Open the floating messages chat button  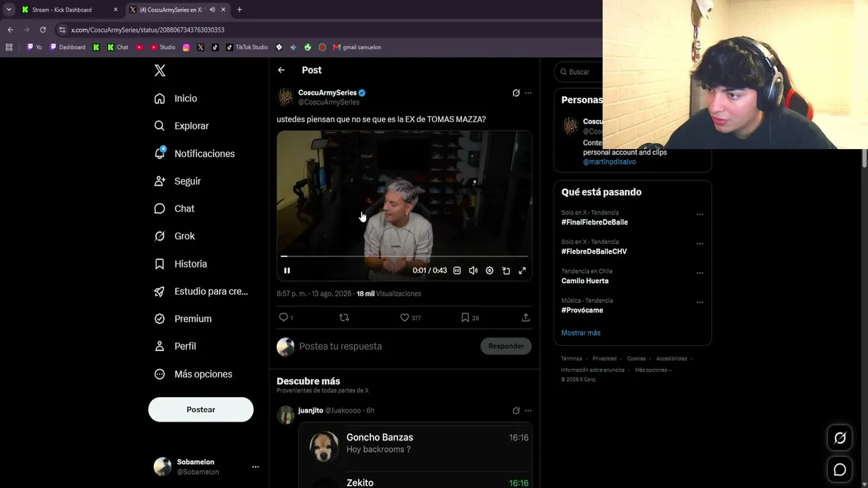[x=840, y=469]
